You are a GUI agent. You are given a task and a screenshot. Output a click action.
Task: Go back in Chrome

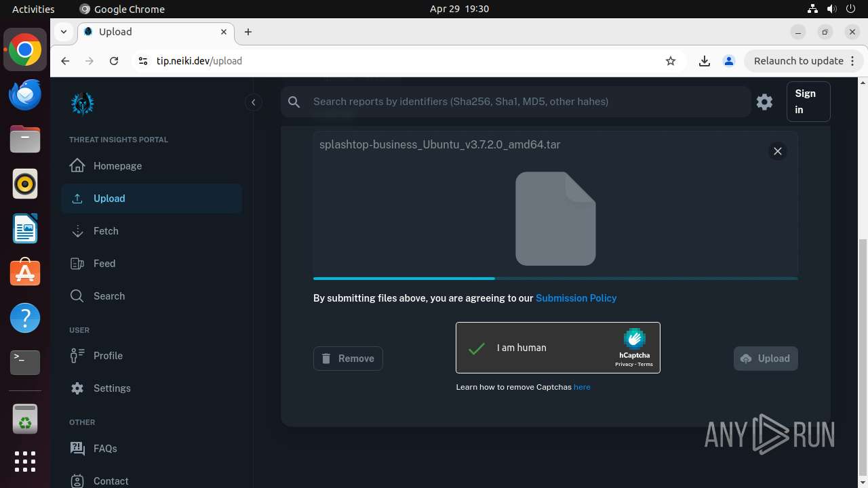click(65, 61)
